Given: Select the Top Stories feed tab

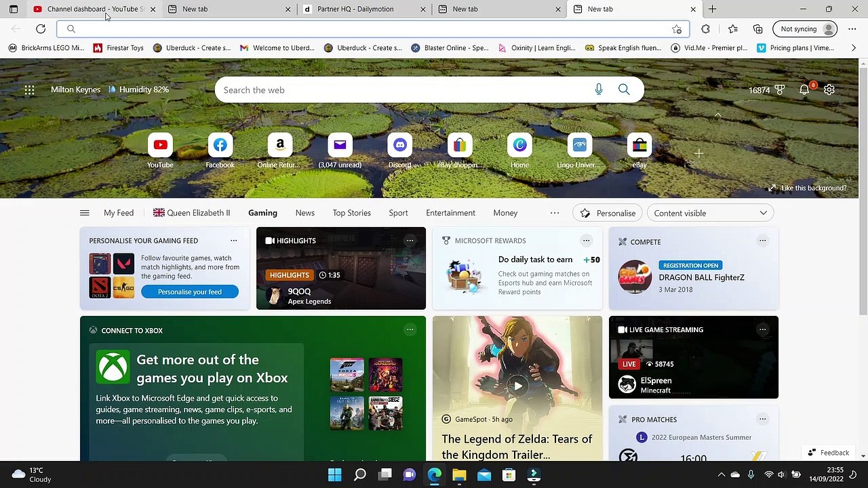Looking at the screenshot, I should (351, 213).
